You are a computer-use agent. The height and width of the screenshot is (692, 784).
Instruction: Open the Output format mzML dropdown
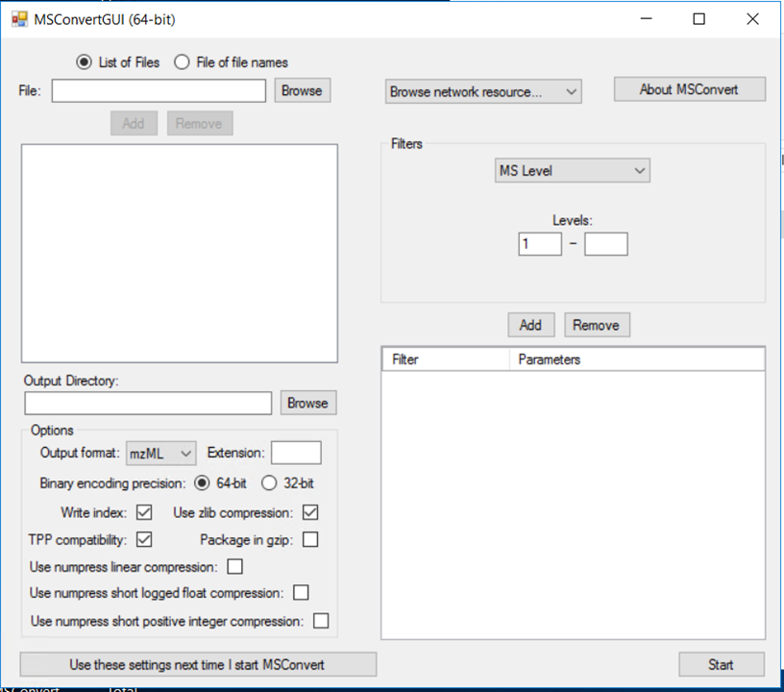coord(161,454)
